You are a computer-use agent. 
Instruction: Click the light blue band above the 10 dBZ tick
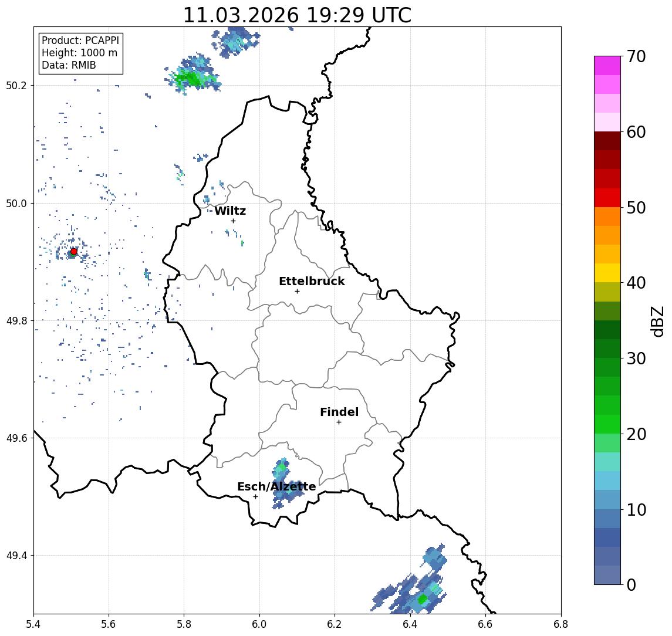pos(607,499)
